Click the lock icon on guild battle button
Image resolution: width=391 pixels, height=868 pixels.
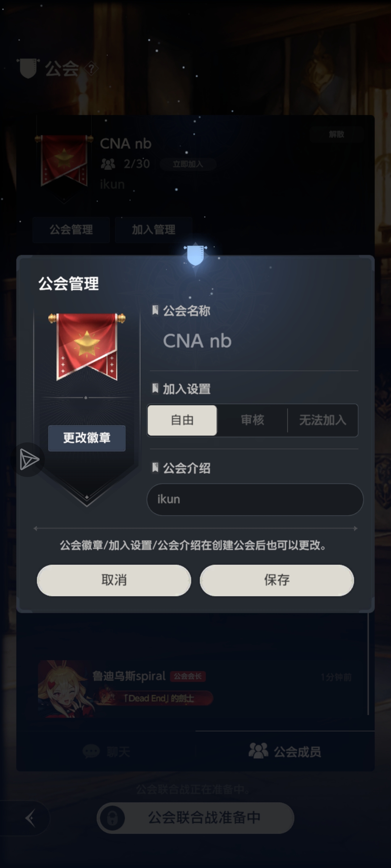pos(112,818)
